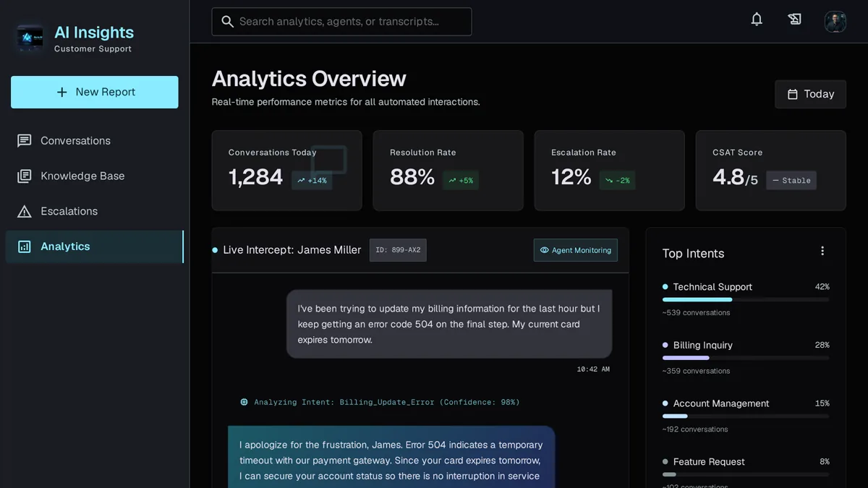This screenshot has height=488, width=868.
Task: Click the Live Intercept: James Miller title
Action: [x=292, y=250]
